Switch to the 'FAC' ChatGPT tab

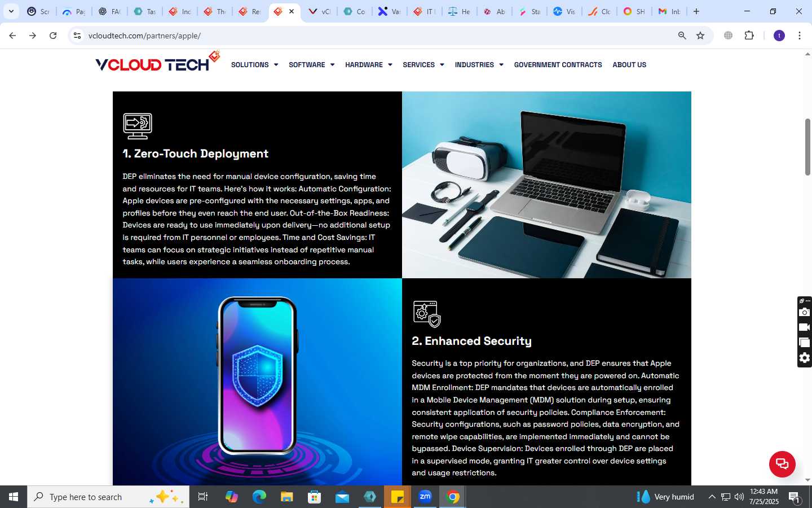coord(109,11)
